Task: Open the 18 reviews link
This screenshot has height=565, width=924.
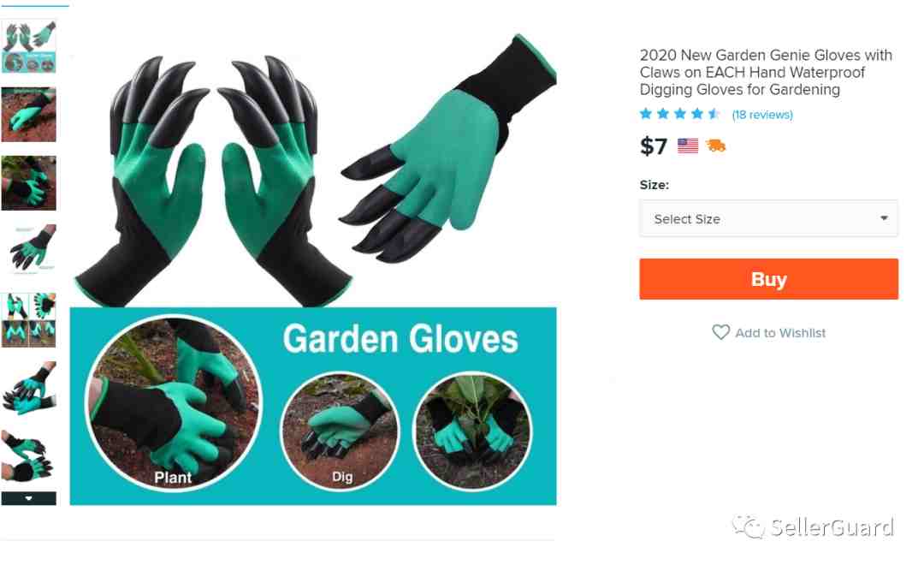Action: (762, 115)
